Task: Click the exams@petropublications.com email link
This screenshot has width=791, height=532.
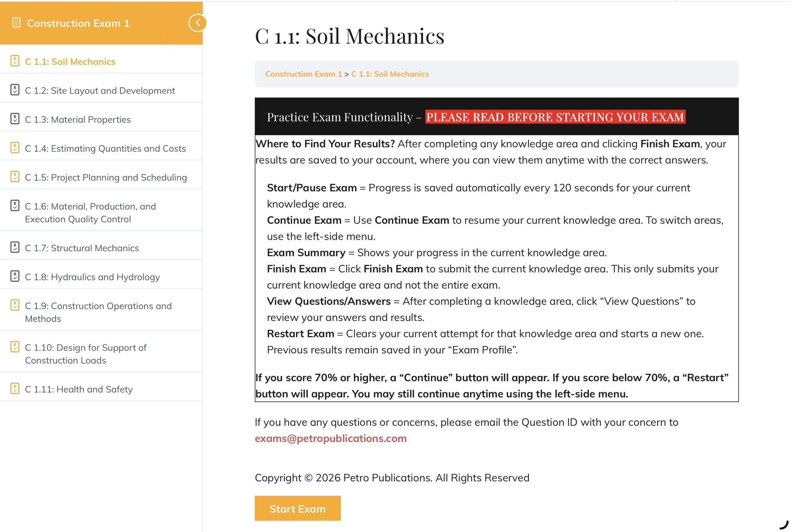Action: click(331, 438)
